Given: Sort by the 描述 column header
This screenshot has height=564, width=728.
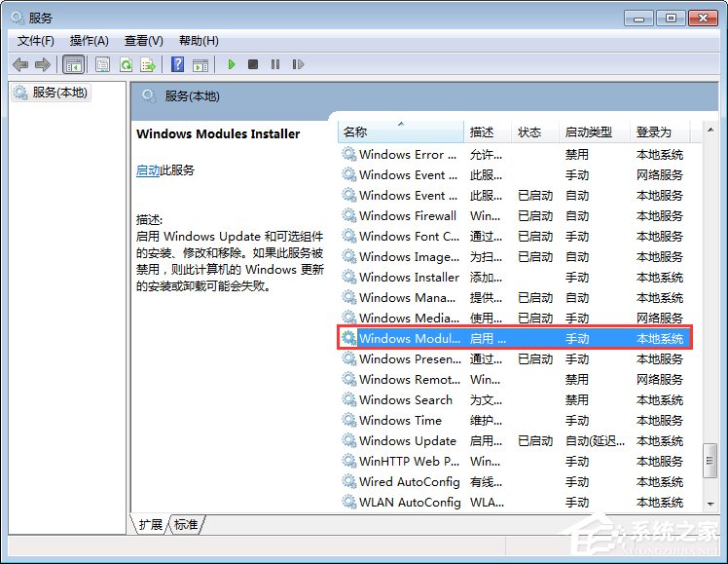Looking at the screenshot, I should 488,132.
